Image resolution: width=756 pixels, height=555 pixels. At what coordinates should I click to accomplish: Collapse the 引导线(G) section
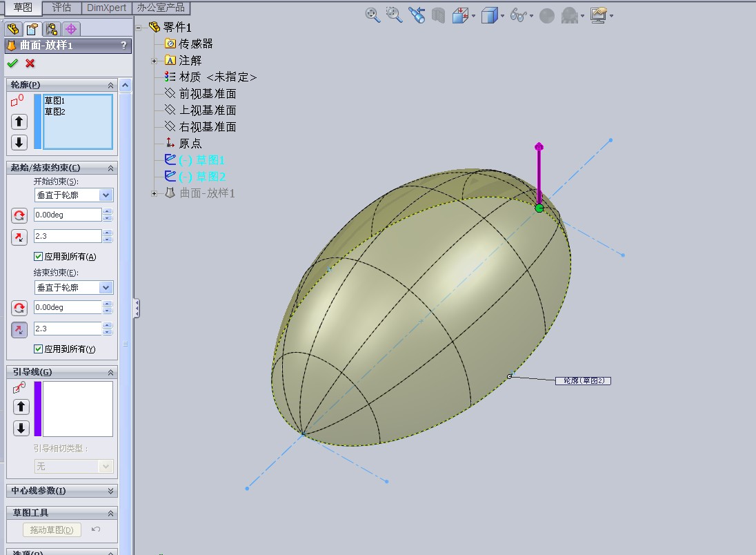click(x=110, y=373)
